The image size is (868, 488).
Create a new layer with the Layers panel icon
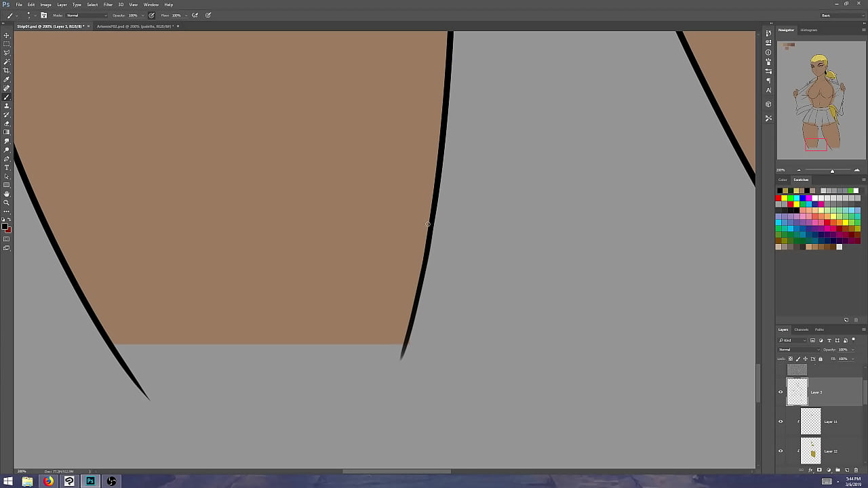point(847,470)
